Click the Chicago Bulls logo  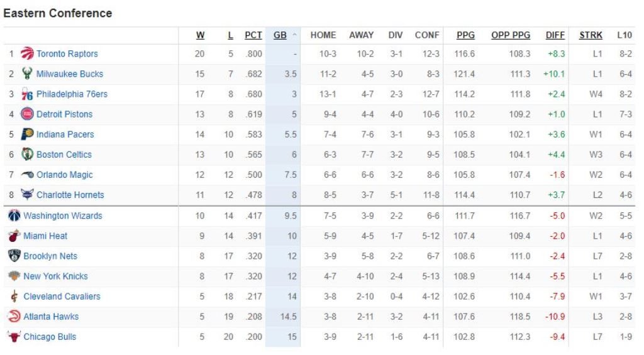click(x=14, y=337)
